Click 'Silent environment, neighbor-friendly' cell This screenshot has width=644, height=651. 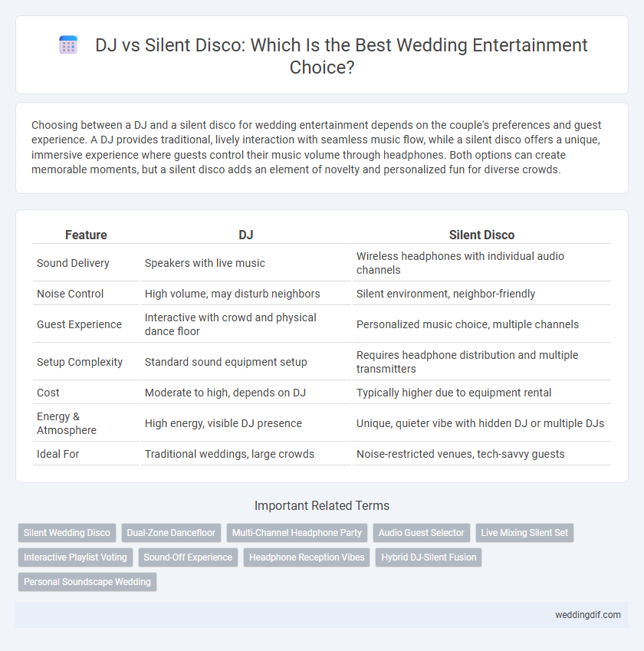click(x=481, y=294)
